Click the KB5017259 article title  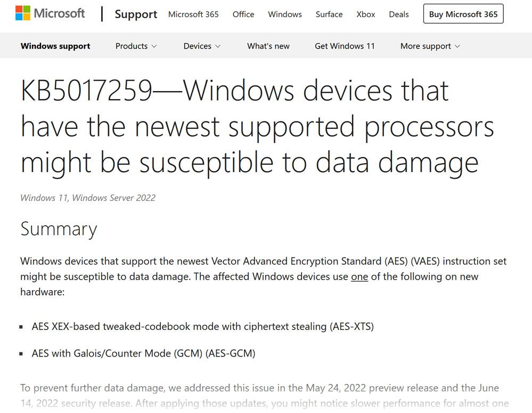pos(257,127)
